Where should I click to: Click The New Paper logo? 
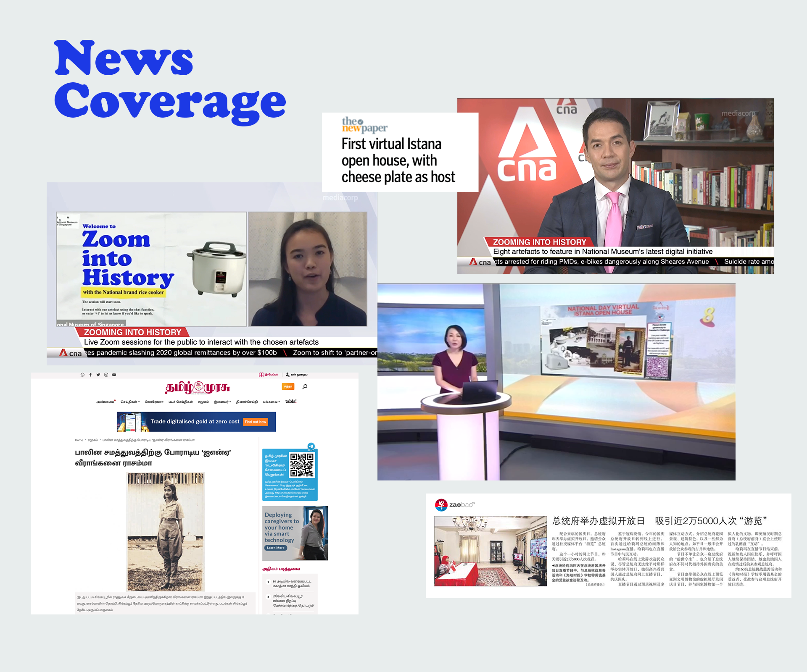click(364, 125)
